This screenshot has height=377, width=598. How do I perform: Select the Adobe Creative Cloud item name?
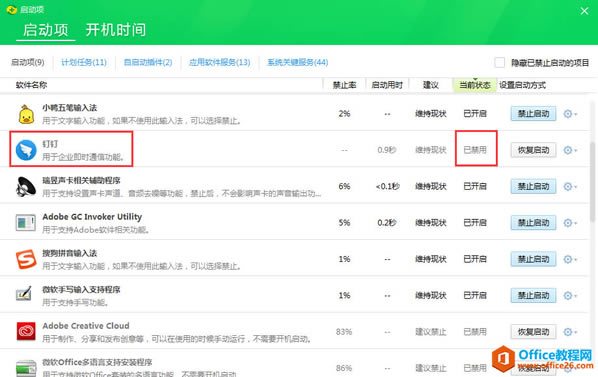pyautogui.click(x=86, y=326)
